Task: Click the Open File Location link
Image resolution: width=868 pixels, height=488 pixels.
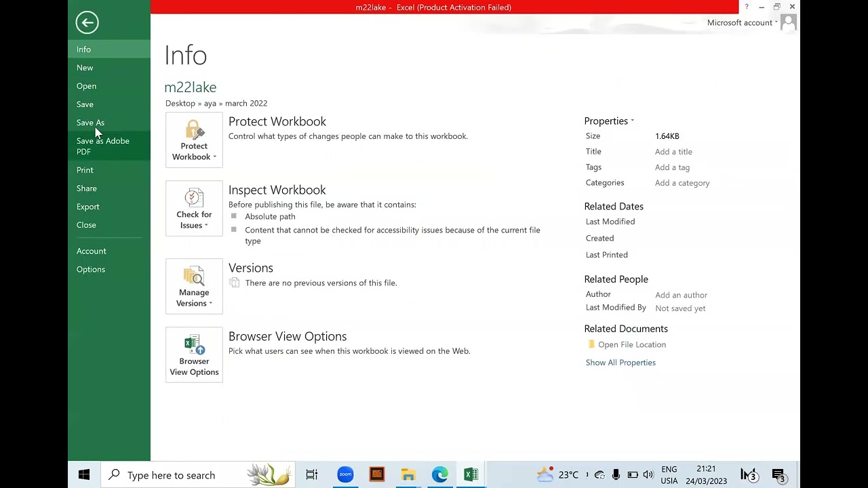Action: click(632, 345)
